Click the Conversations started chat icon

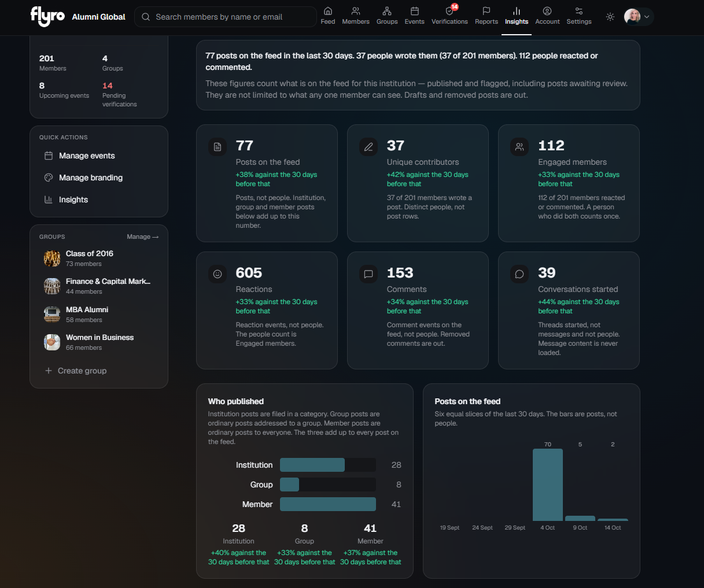click(519, 274)
